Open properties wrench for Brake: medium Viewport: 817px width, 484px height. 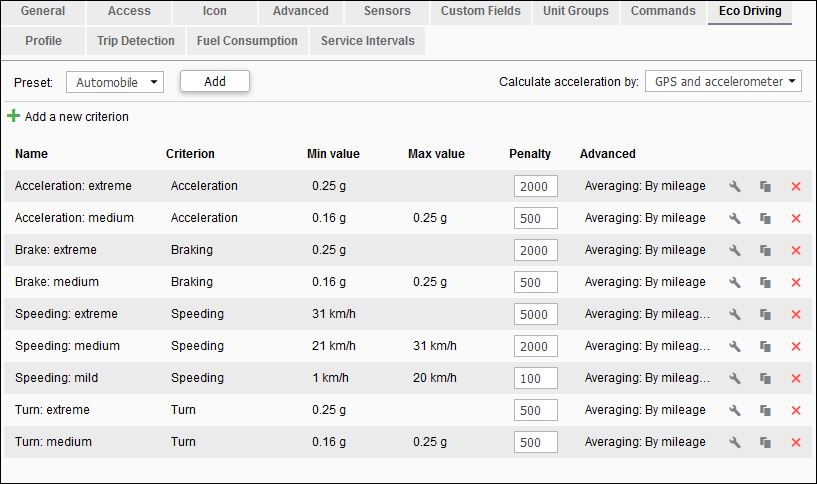[x=734, y=282]
